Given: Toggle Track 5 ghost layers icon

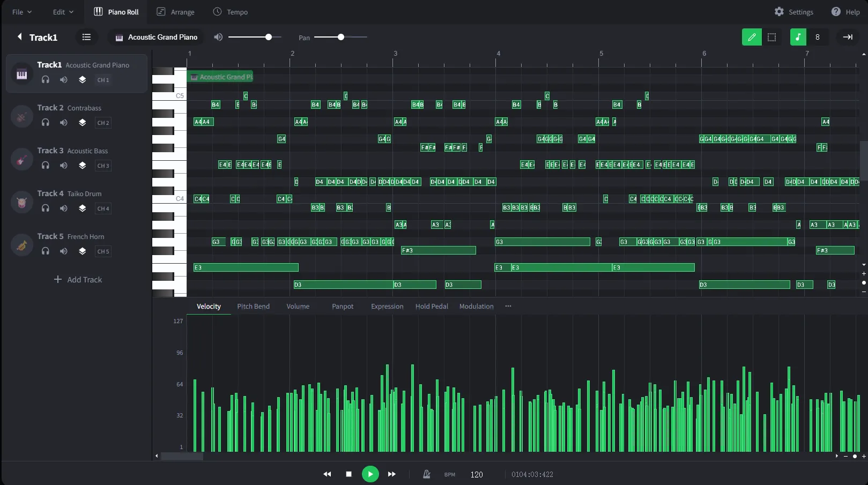Looking at the screenshot, I should [82, 251].
